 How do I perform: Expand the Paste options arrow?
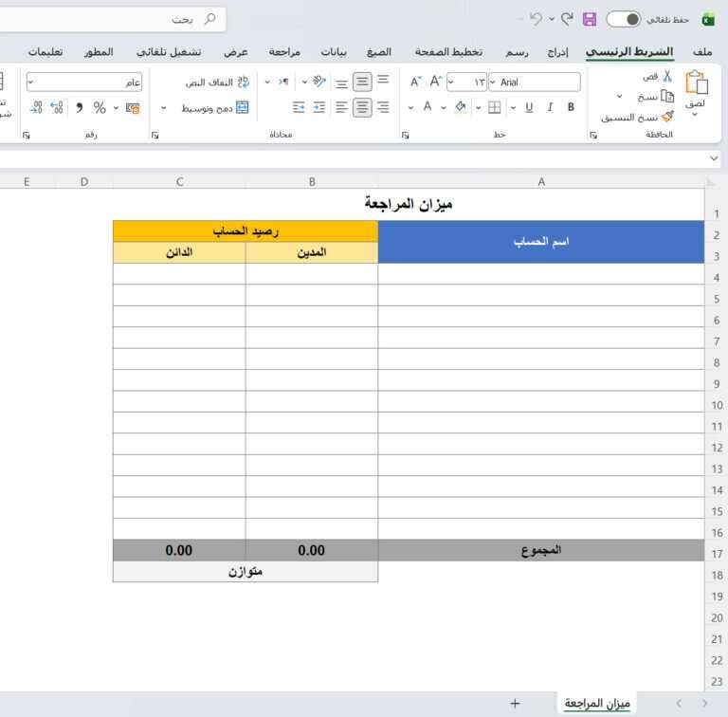(695, 115)
